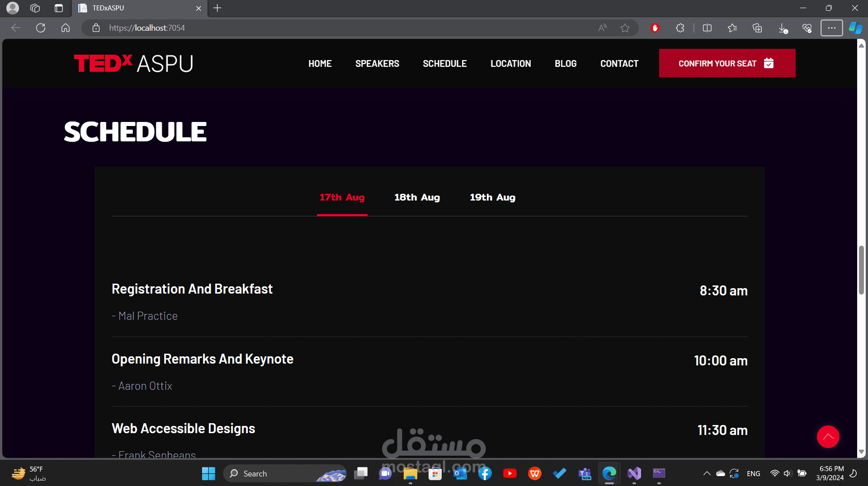Click the taskbar Search box
The width and height of the screenshot is (868, 486).
[x=285, y=473]
